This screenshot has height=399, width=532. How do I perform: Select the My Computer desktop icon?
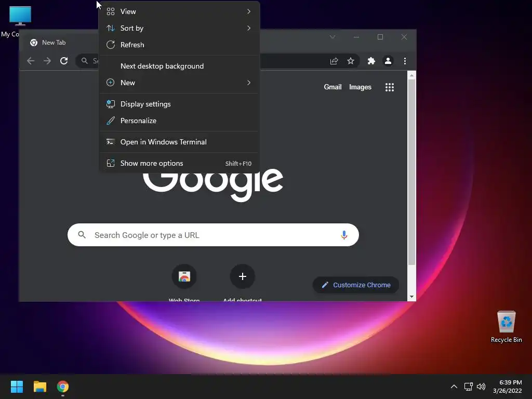pos(20,16)
